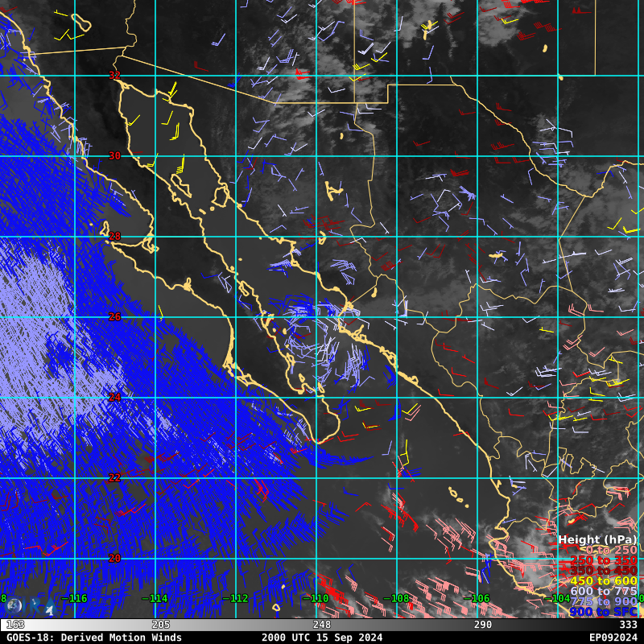This screenshot has width=644, height=644.
Task: Click the yellow '450 to 600' legend entry
Action: click(604, 580)
